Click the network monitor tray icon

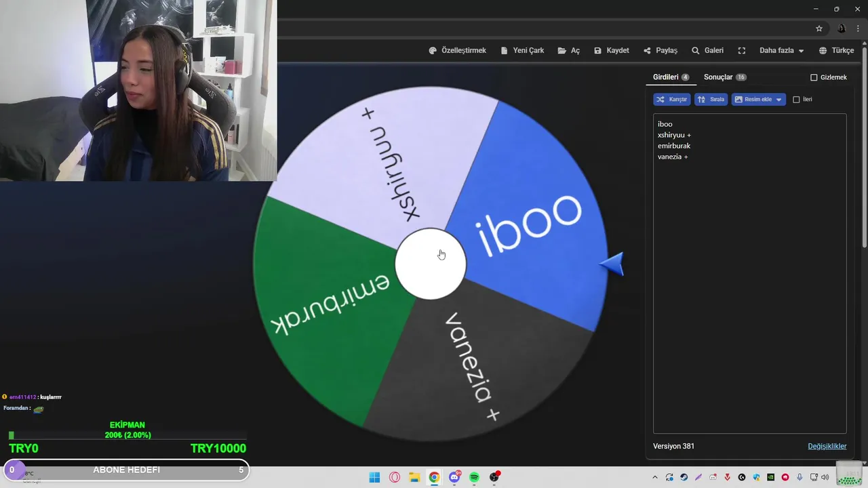click(814, 477)
